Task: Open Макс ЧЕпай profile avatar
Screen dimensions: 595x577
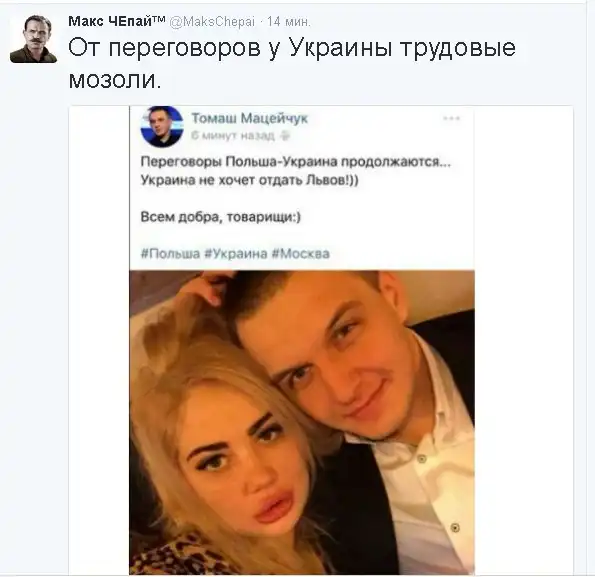Action: [x=33, y=39]
